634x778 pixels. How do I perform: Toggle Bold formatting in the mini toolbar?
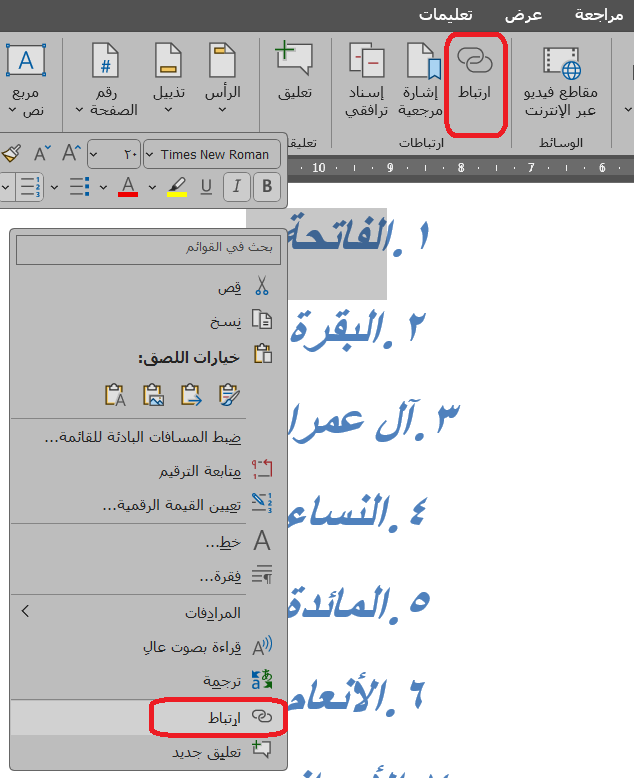[267, 186]
